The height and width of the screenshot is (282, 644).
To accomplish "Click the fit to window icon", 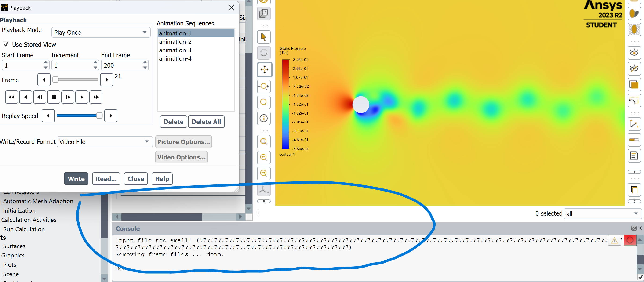I will click(263, 141).
